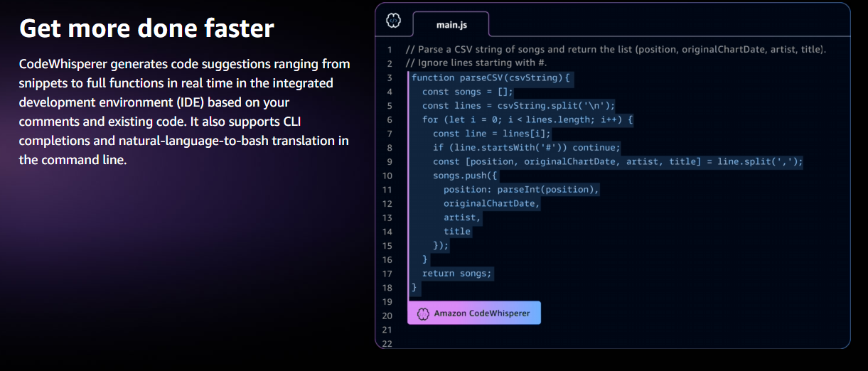
Task: Click the line "const line = lines[i];"
Action: coord(492,134)
